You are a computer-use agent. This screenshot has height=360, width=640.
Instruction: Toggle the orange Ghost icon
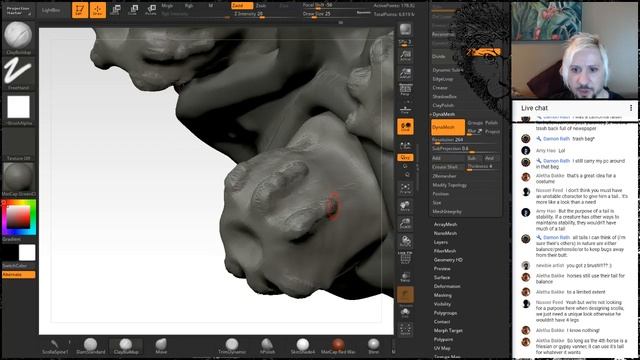(x=405, y=295)
